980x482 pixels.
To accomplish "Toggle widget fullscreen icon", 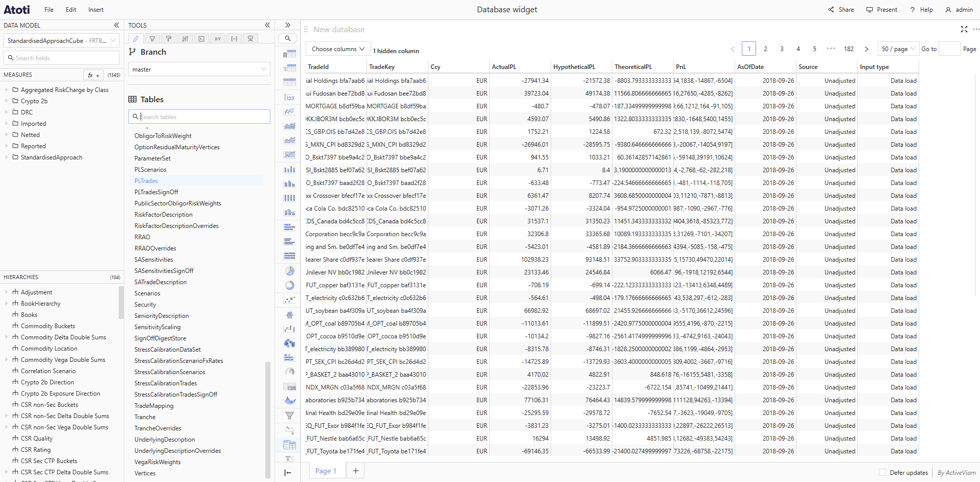I will [964, 29].
